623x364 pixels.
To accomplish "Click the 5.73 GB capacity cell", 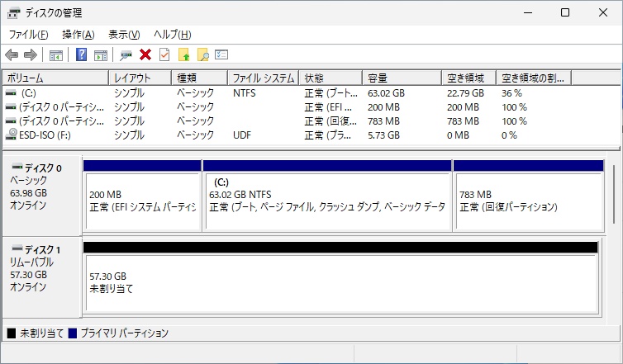I will 384,135.
